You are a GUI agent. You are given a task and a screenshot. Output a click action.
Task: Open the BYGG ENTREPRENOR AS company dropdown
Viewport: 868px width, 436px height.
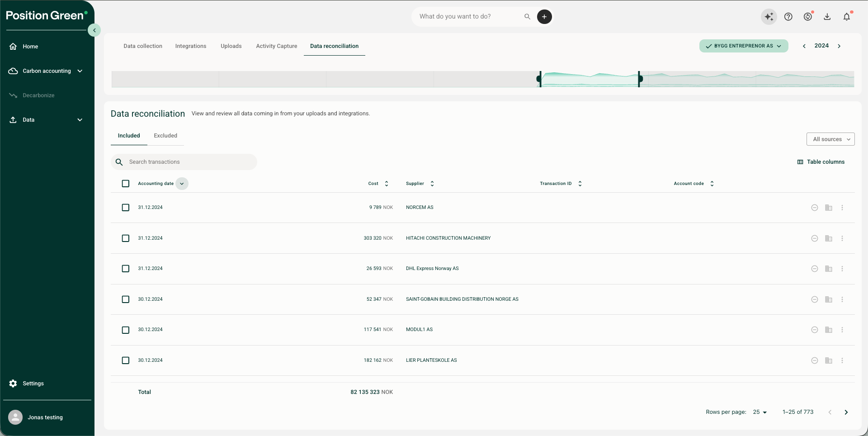744,46
